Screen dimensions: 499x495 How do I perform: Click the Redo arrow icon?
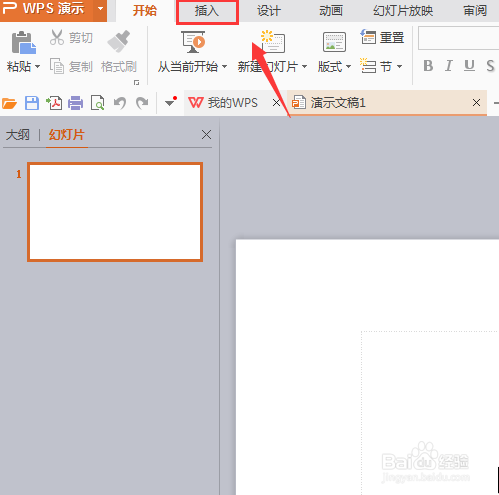pos(142,103)
